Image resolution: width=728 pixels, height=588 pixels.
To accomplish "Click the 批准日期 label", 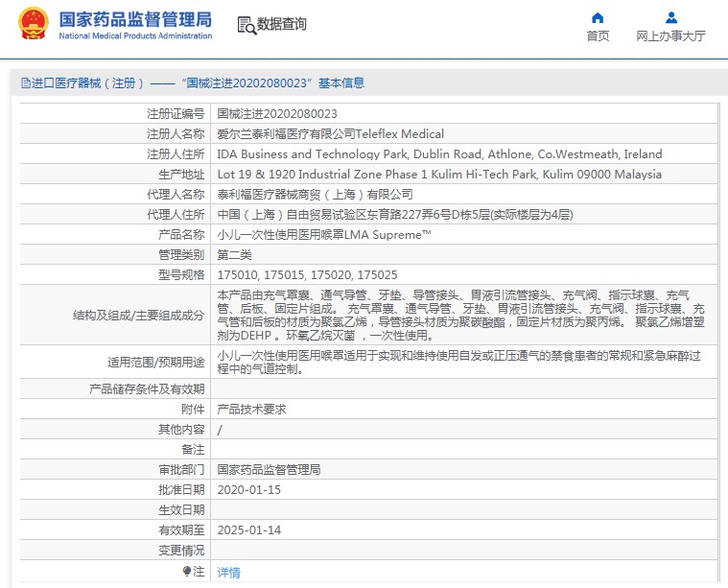I will 181,490.
